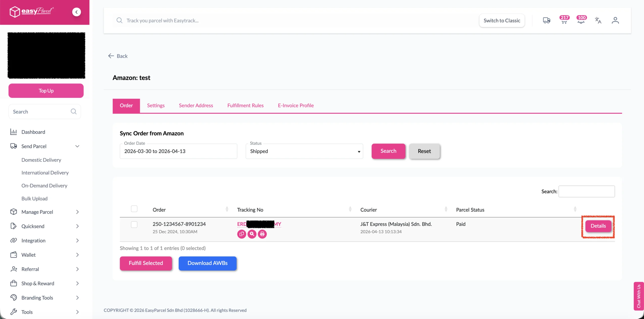Click Download AWBs button
644x319 pixels.
pos(207,263)
